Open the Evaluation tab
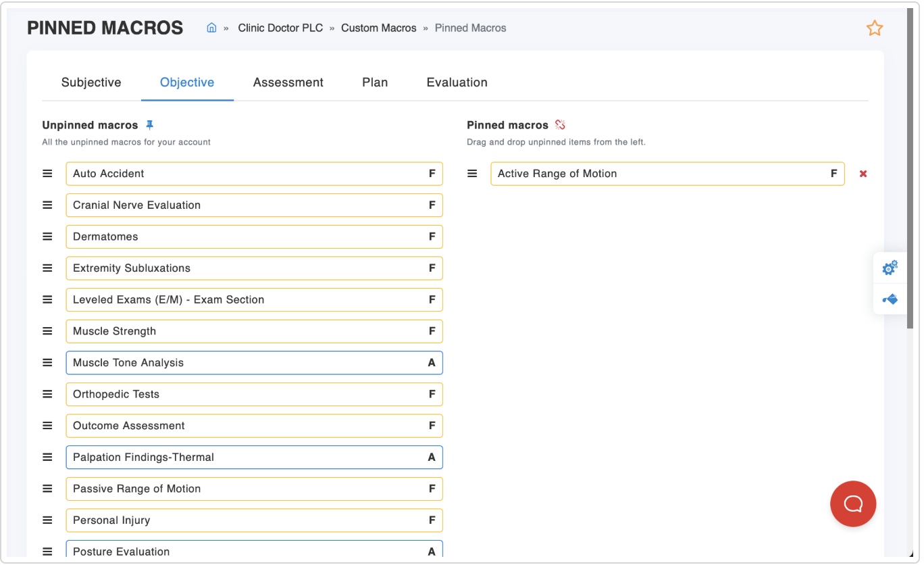924x565 pixels. click(x=457, y=82)
